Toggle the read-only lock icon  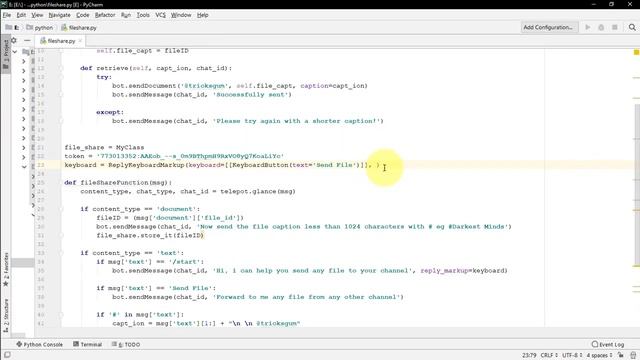click(x=620, y=355)
